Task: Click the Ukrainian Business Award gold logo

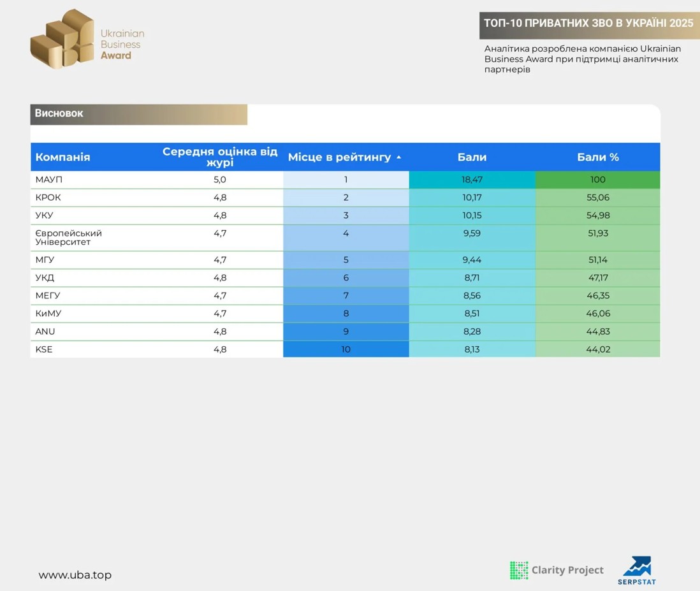Action: point(62,40)
